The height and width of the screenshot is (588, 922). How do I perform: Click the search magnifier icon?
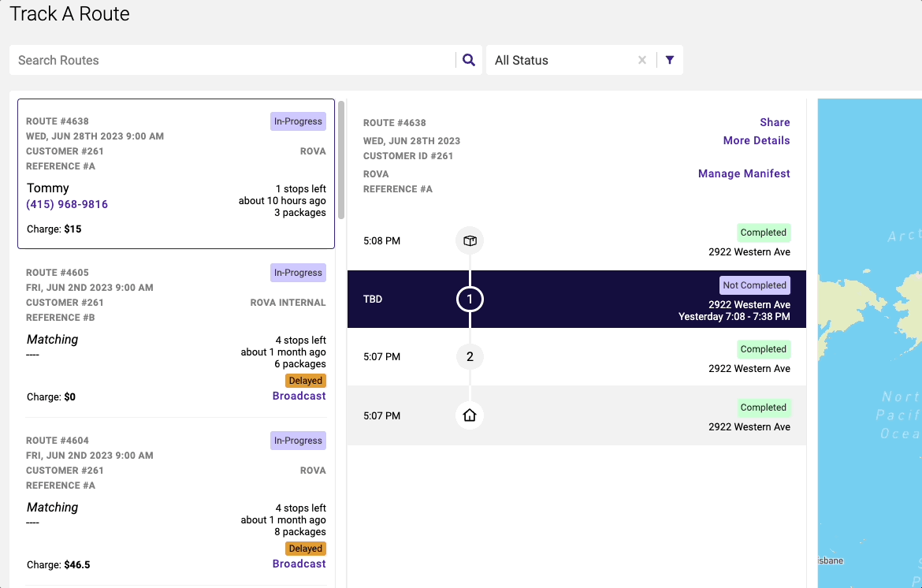point(469,60)
